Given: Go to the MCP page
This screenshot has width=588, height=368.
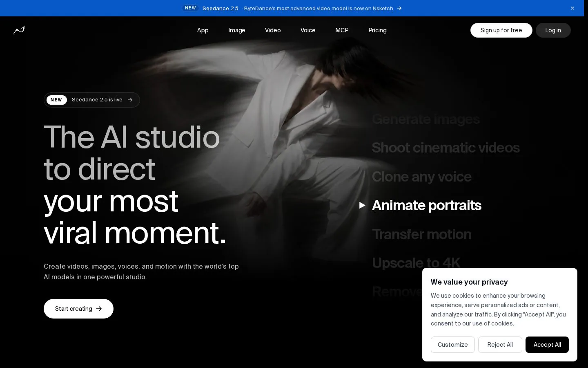Looking at the screenshot, I should (342, 30).
